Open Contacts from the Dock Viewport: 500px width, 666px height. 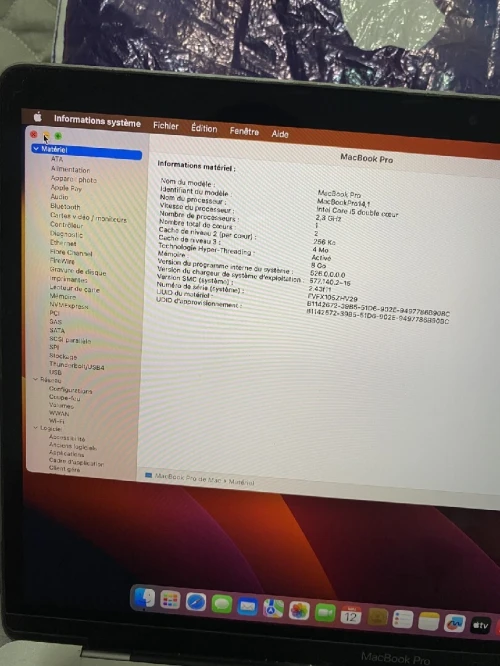point(377,617)
